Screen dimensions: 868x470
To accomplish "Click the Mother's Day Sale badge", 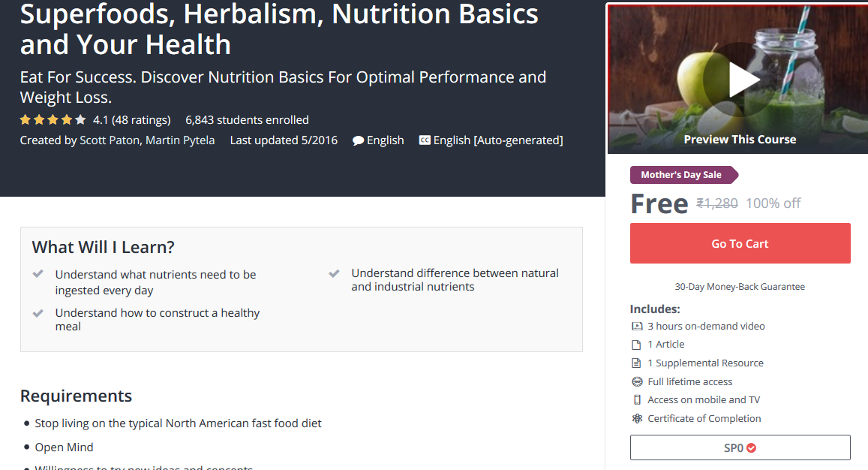I will 683,175.
